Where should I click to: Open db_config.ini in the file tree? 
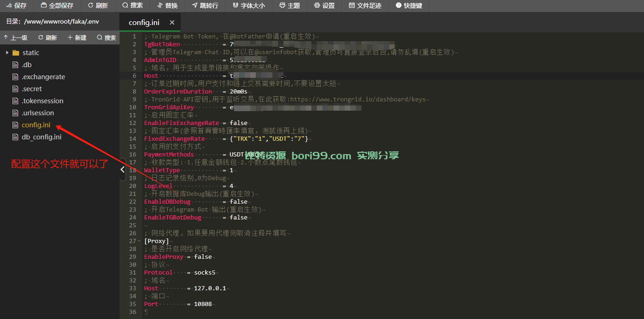(41, 137)
